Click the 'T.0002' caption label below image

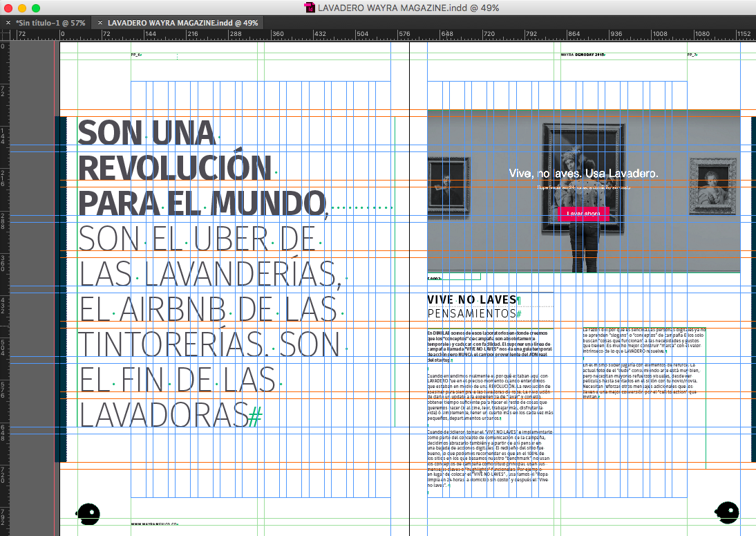point(434,279)
